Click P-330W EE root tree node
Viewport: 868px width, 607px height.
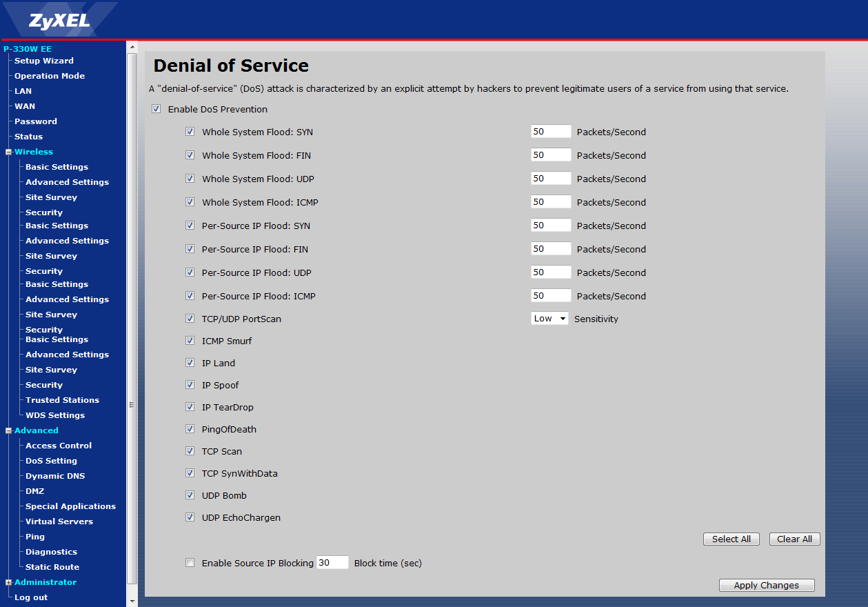coord(28,49)
